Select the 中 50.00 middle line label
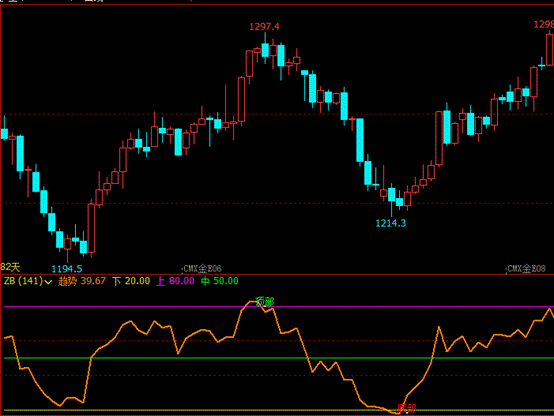554x416 pixels. click(x=219, y=281)
